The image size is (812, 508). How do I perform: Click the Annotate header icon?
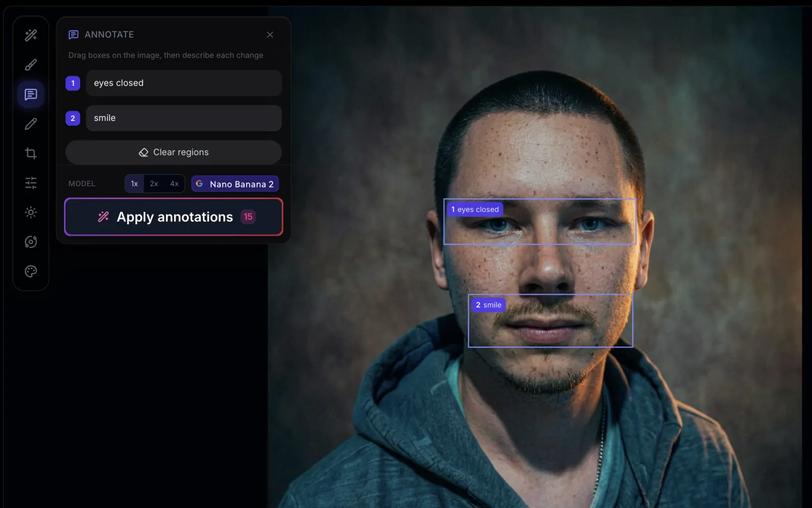point(74,35)
